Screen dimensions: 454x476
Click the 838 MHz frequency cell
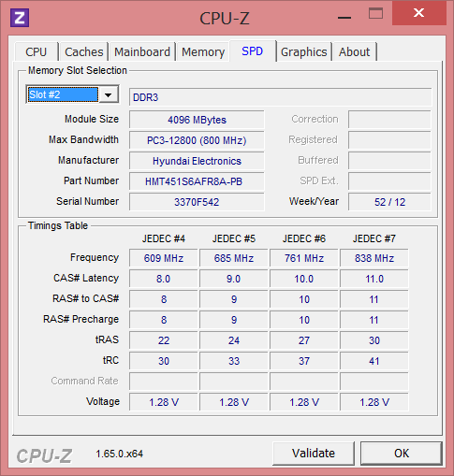pos(374,258)
